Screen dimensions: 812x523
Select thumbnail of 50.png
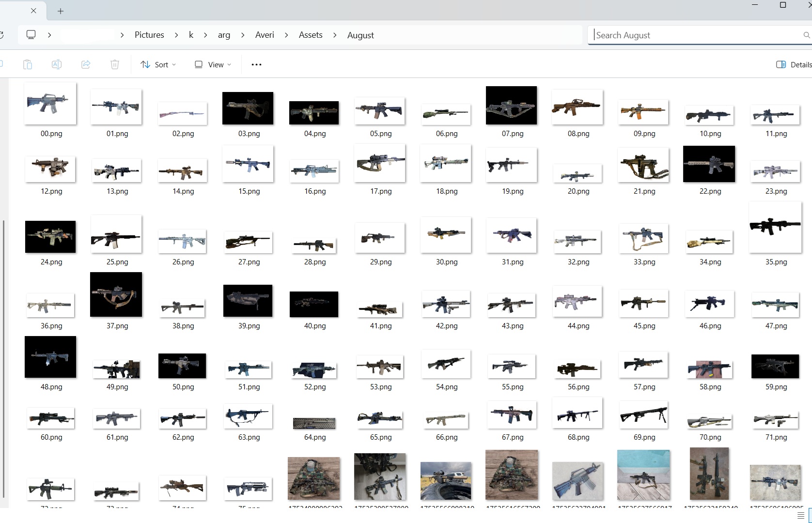pyautogui.click(x=182, y=366)
